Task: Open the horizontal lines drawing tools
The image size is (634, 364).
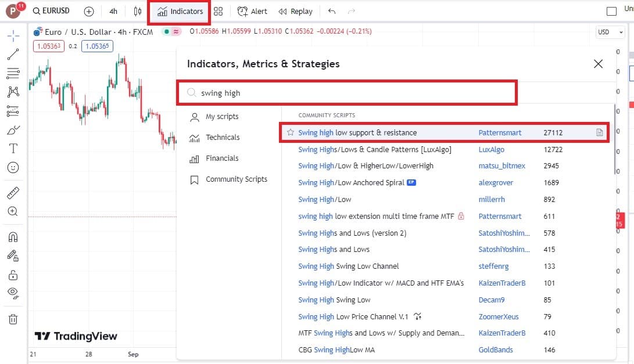Action: click(13, 73)
